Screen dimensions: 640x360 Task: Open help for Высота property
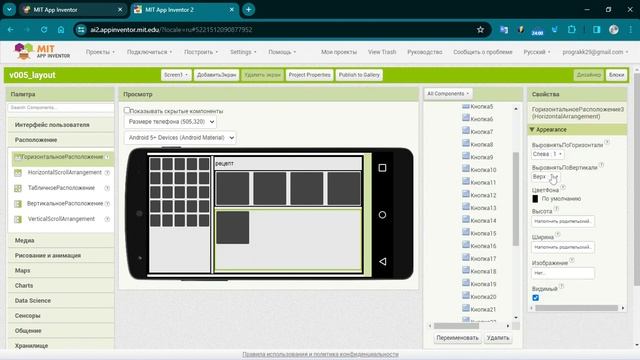pyautogui.click(x=556, y=209)
